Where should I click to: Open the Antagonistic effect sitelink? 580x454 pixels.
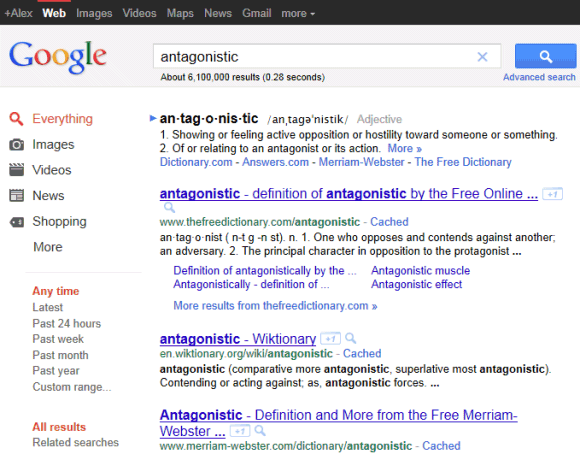[x=417, y=284]
